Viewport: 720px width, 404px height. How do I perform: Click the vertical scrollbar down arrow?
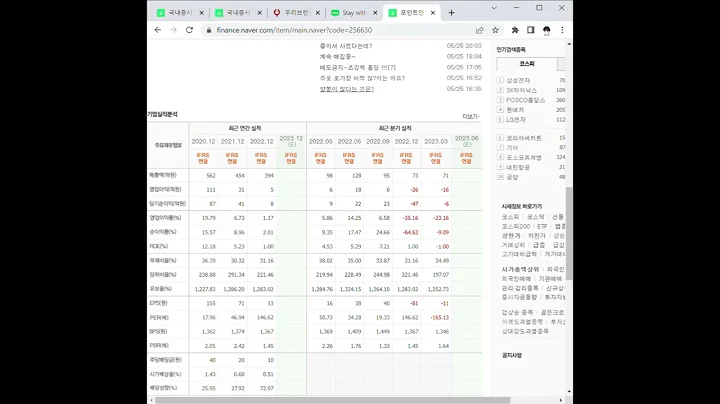click(569, 392)
